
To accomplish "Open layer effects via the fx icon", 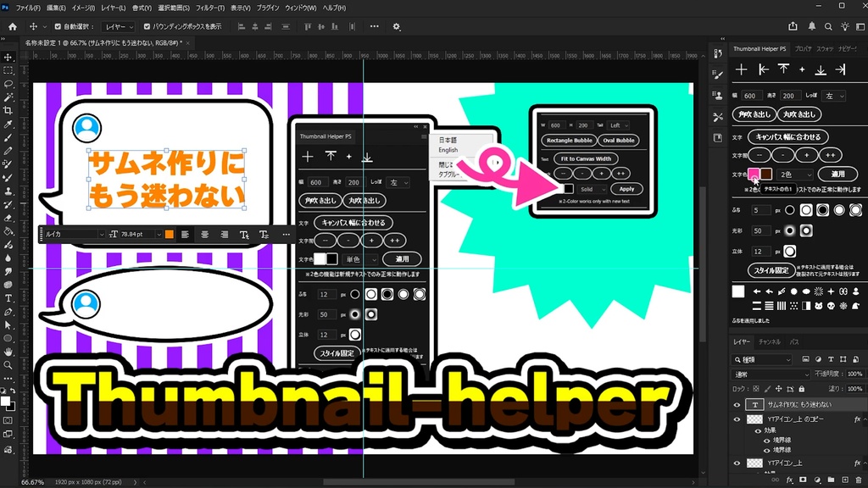I will point(789,480).
